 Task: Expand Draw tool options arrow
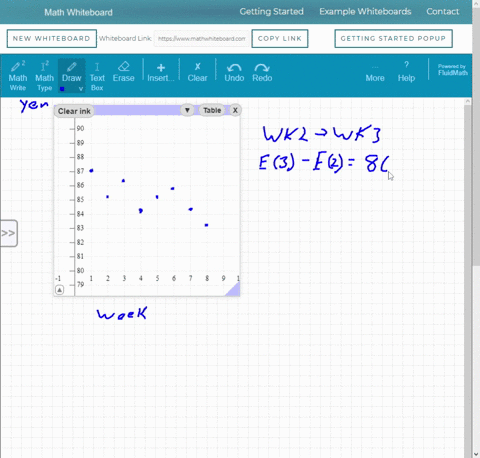pyautogui.click(x=81, y=89)
